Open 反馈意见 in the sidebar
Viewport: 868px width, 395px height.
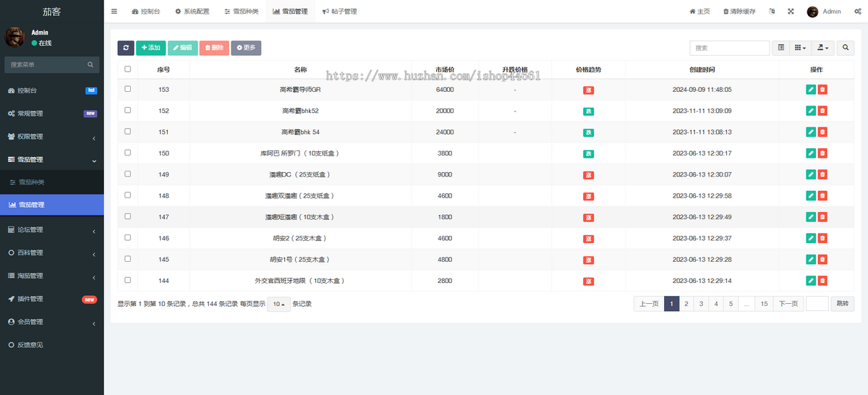pyautogui.click(x=51, y=345)
